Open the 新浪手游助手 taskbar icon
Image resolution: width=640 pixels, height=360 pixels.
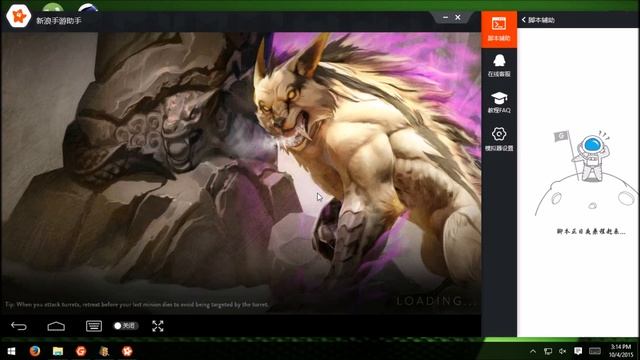(x=127, y=351)
